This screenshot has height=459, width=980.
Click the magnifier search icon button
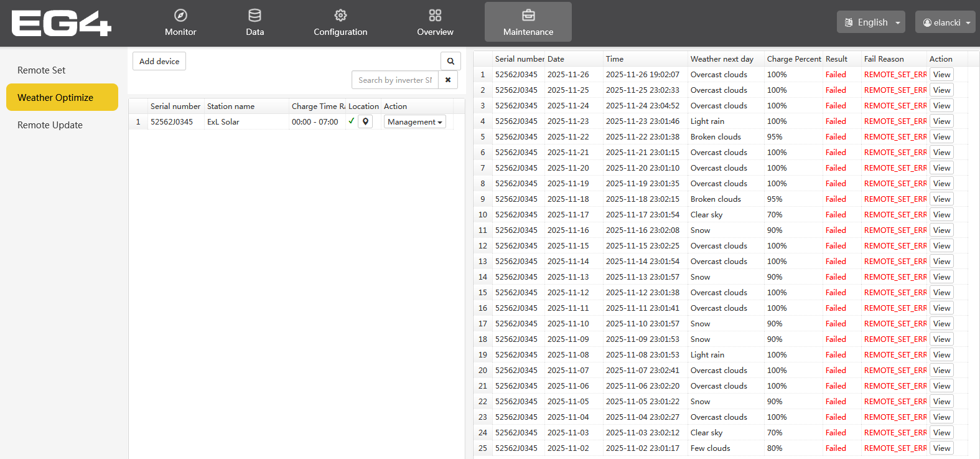[450, 61]
